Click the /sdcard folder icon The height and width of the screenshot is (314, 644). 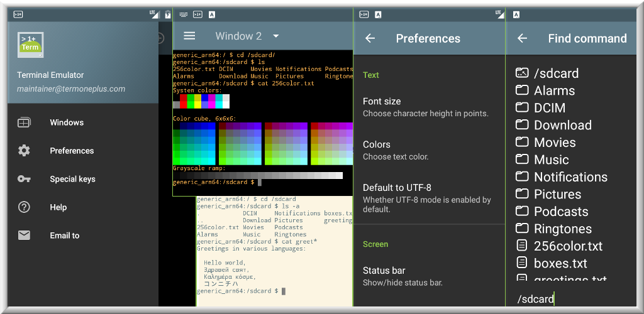(x=521, y=73)
